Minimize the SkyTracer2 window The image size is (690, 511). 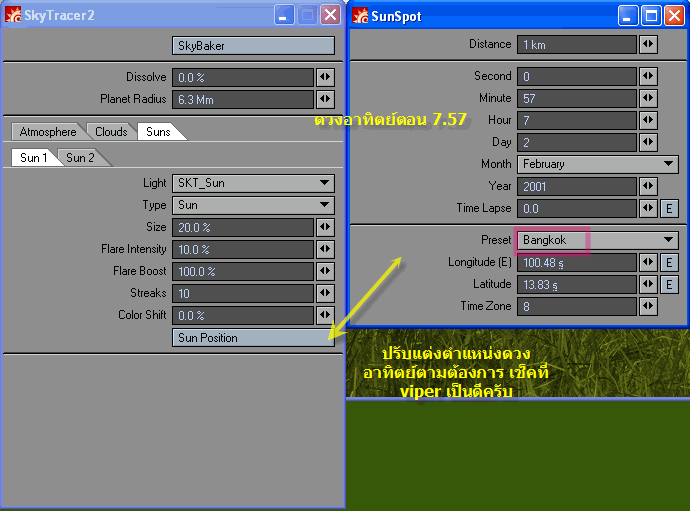(x=284, y=16)
